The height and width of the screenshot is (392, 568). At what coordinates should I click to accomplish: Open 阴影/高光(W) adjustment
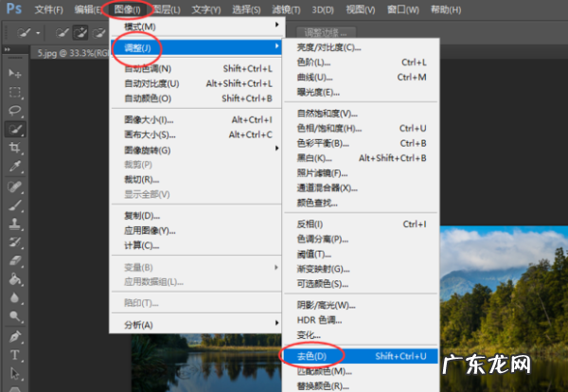pos(361,306)
